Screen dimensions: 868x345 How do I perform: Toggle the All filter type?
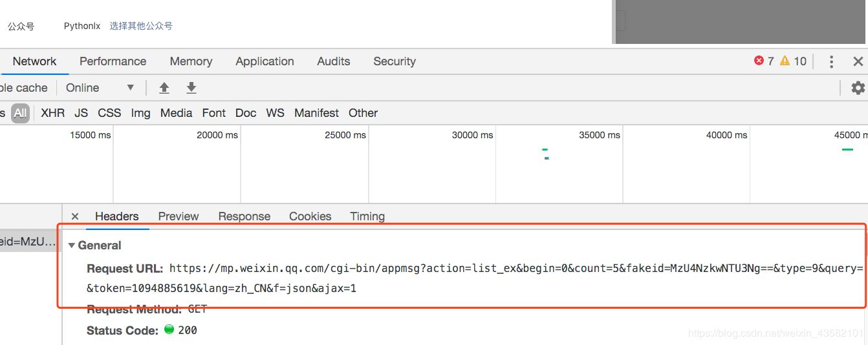[x=21, y=113]
